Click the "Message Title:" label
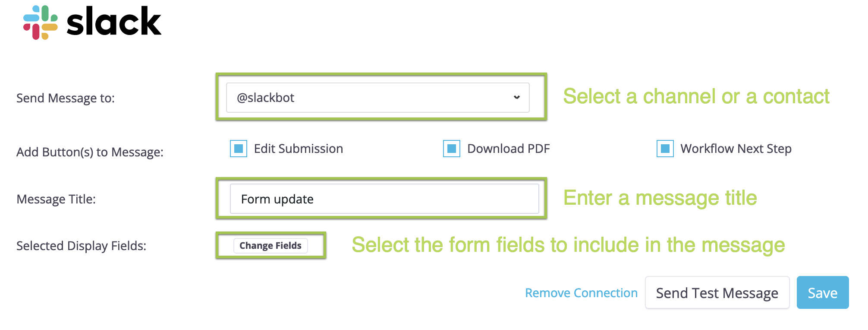The image size is (868, 330). [56, 199]
